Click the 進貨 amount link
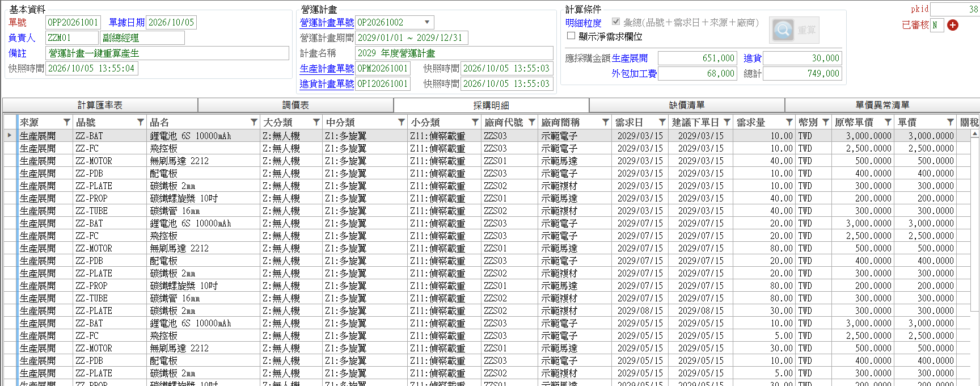 pos(753,58)
